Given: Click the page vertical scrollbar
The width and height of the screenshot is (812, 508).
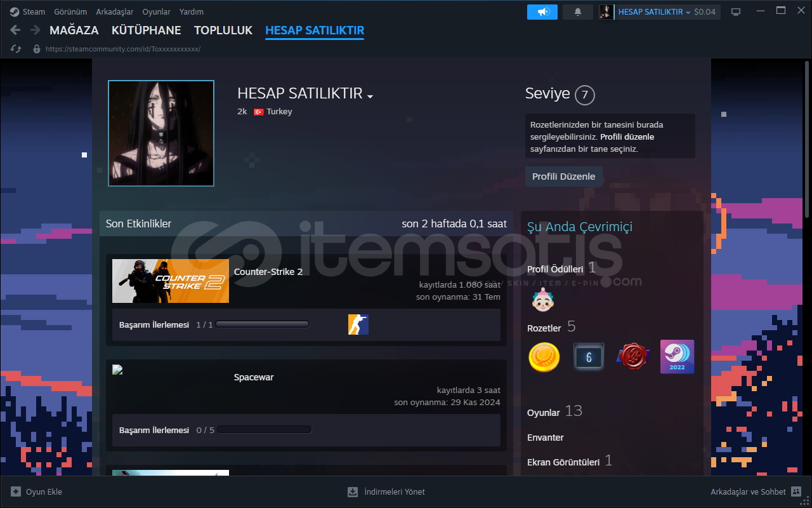Looking at the screenshot, I should [x=808, y=139].
